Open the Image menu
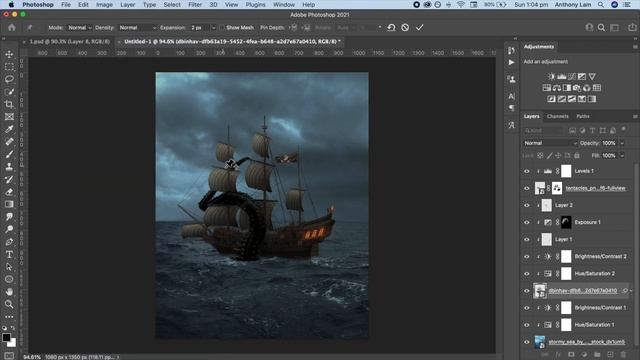 pos(104,4)
